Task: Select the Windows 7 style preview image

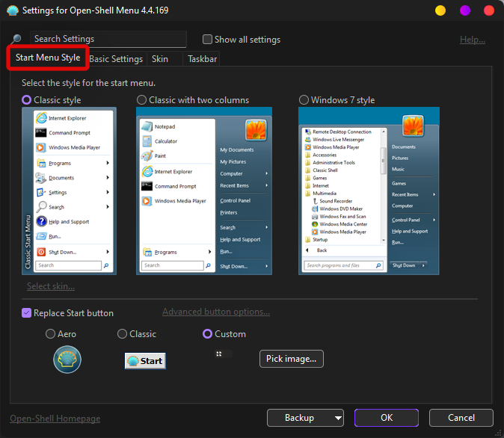Action: click(369, 191)
